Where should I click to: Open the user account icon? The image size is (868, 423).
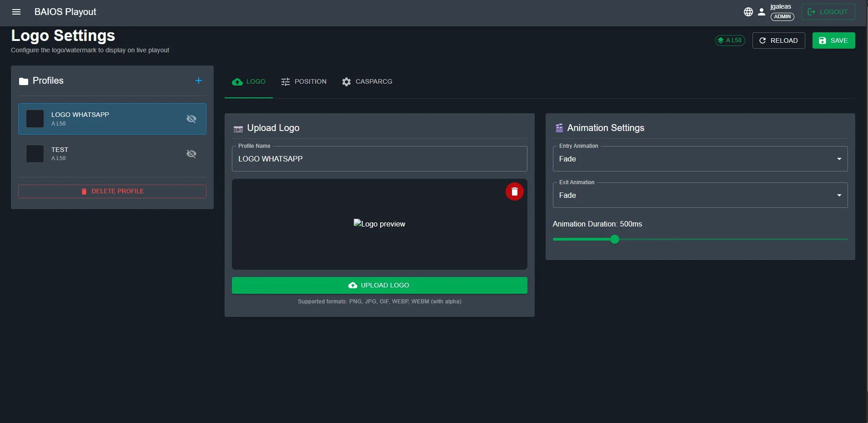(x=762, y=12)
